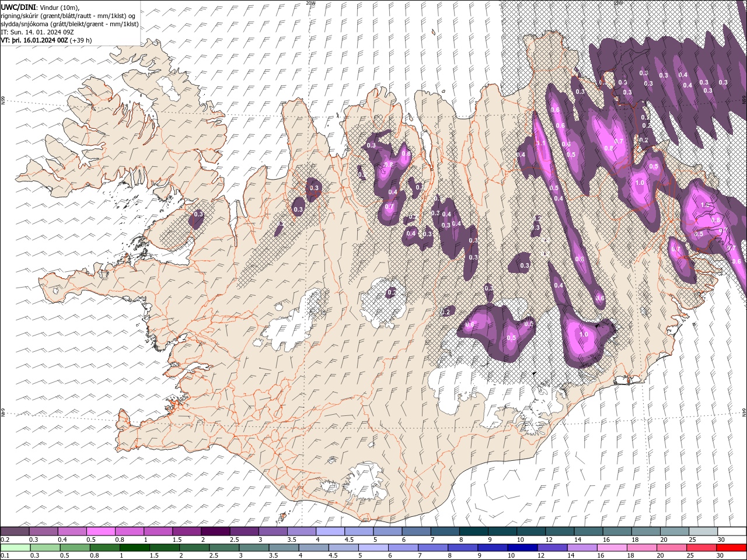Screen dimensions: 747x560
Task: Select the light pink 16–18 rain legend swatch
Action: 612,548
